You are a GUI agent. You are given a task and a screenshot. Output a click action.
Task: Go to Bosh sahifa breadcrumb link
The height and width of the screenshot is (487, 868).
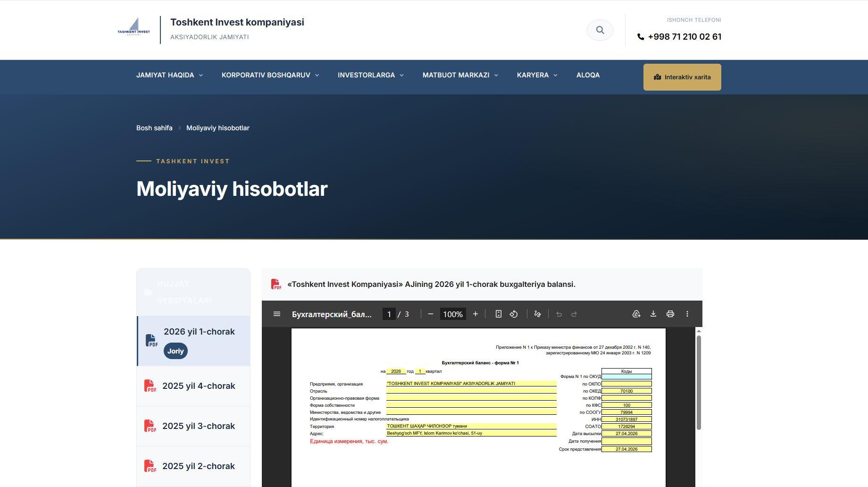click(x=154, y=128)
